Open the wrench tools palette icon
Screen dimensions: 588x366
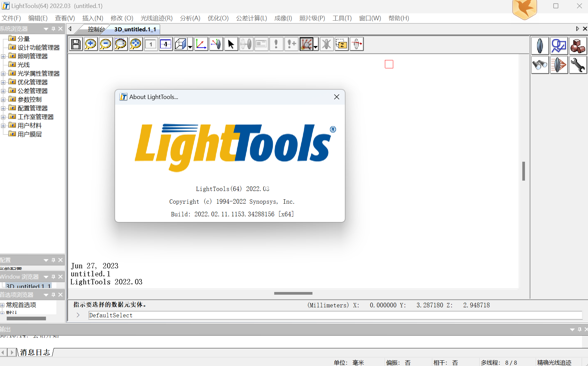[x=578, y=65]
